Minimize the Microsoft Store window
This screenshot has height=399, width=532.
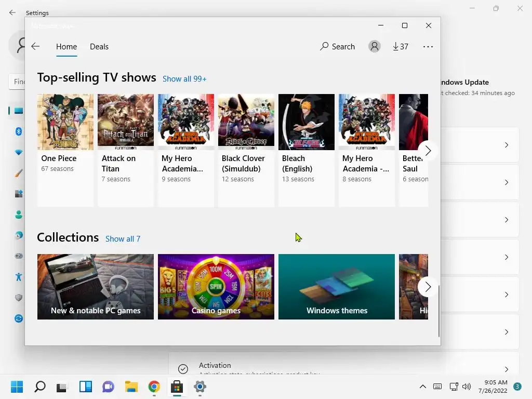click(x=381, y=25)
